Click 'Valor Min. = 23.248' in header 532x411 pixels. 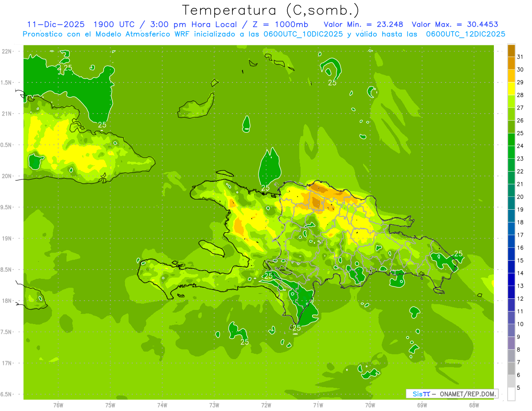coord(364,24)
